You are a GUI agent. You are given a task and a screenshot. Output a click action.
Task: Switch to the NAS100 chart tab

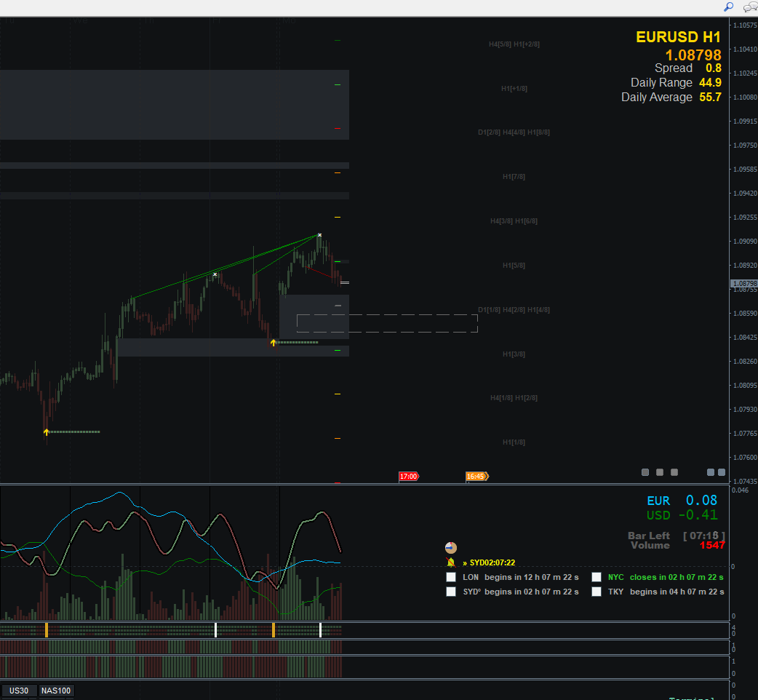(56, 691)
